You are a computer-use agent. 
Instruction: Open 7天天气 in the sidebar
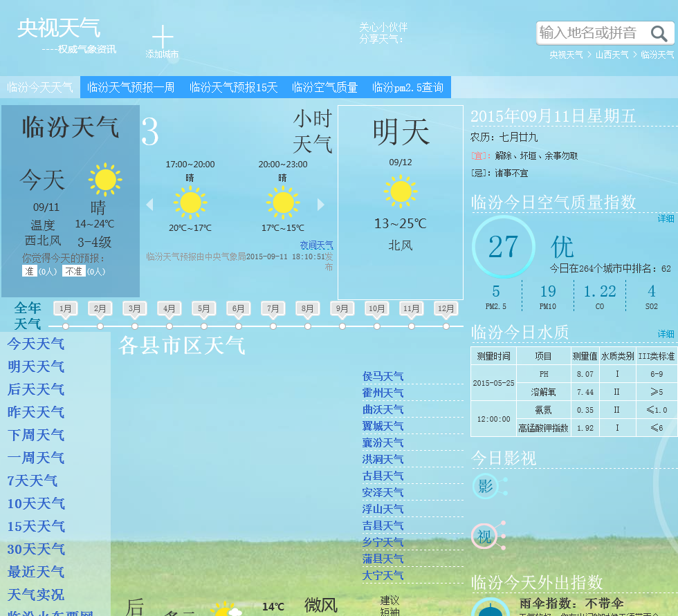(33, 480)
